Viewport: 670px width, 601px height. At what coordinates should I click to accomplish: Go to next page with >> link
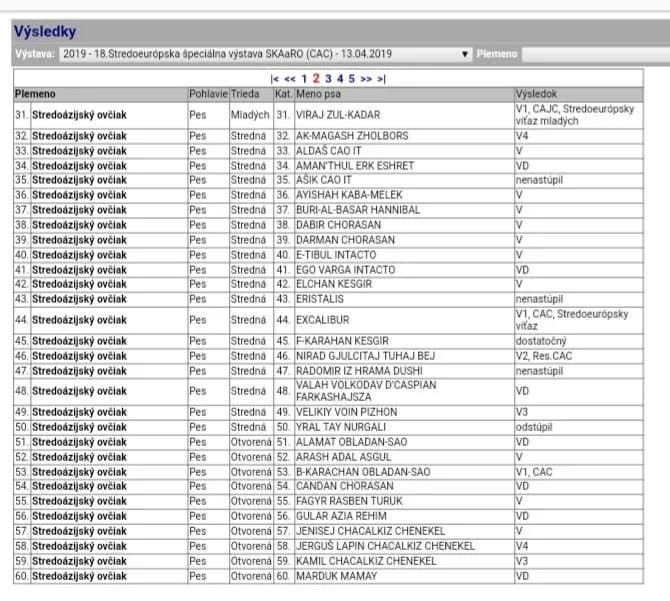(x=366, y=79)
